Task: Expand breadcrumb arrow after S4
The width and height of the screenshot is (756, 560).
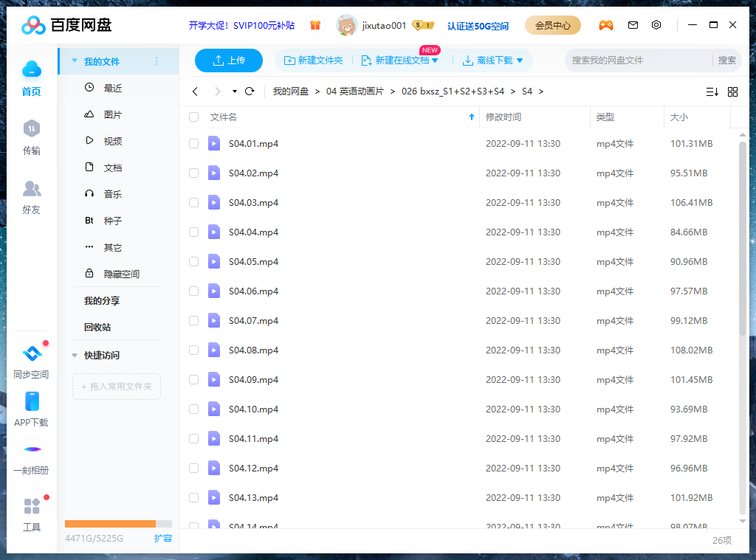Action: pyautogui.click(x=541, y=91)
